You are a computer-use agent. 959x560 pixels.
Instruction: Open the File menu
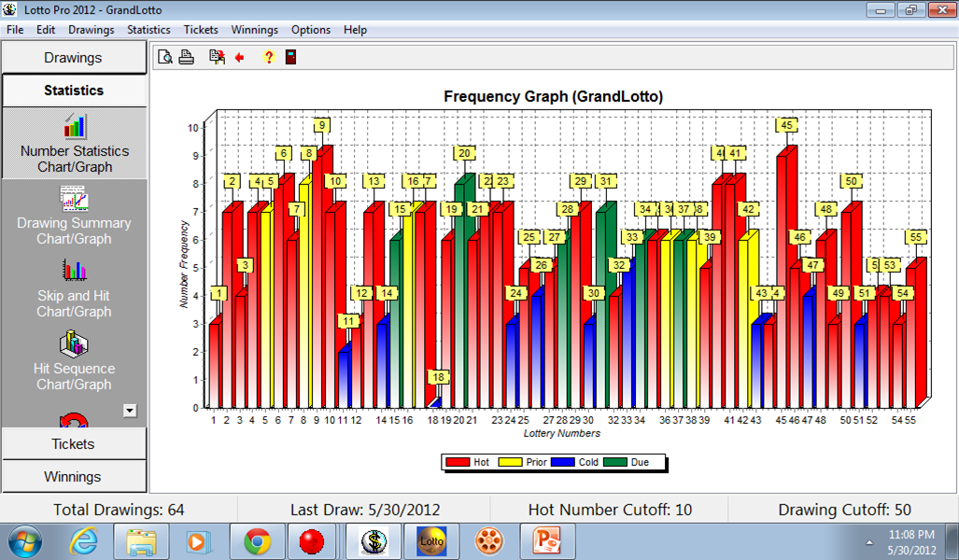[15, 29]
